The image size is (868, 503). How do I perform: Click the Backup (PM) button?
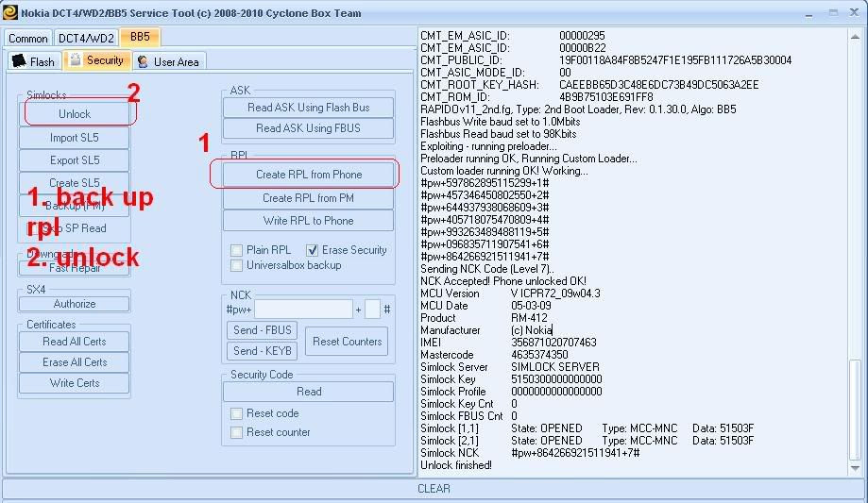pos(75,206)
